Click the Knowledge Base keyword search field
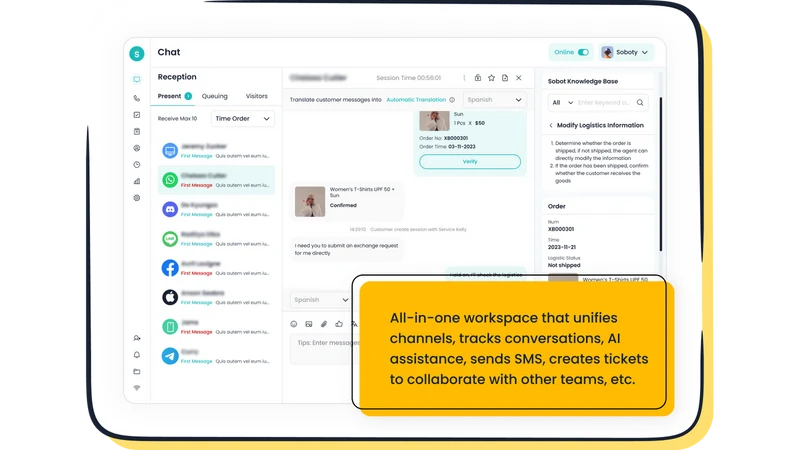Screen dimensions: 800x450 tap(605, 103)
